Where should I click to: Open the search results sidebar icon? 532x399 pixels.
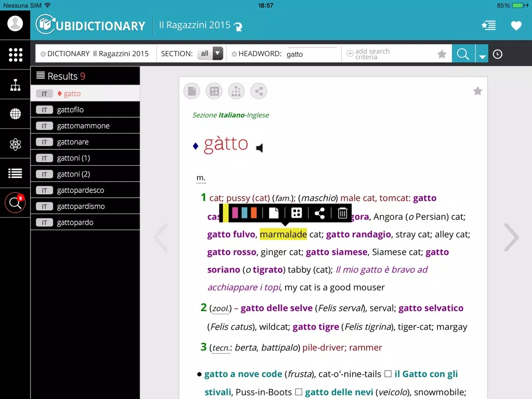point(15,203)
